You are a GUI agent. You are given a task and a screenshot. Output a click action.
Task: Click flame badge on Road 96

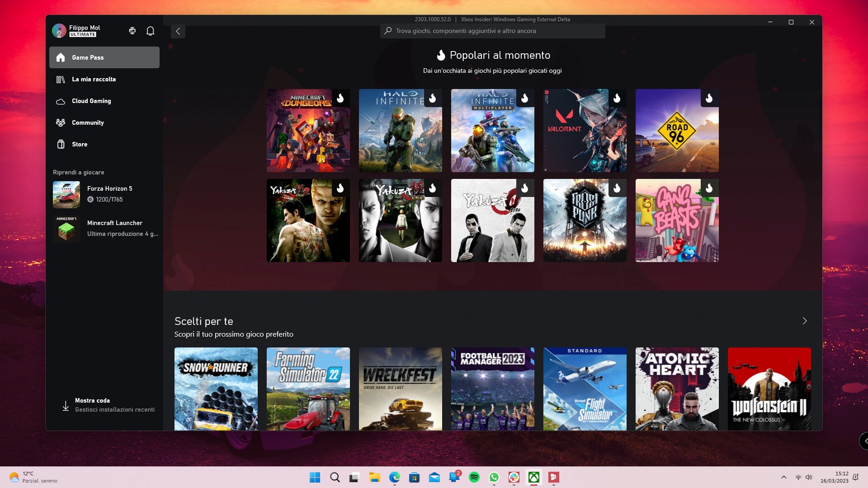pos(709,98)
